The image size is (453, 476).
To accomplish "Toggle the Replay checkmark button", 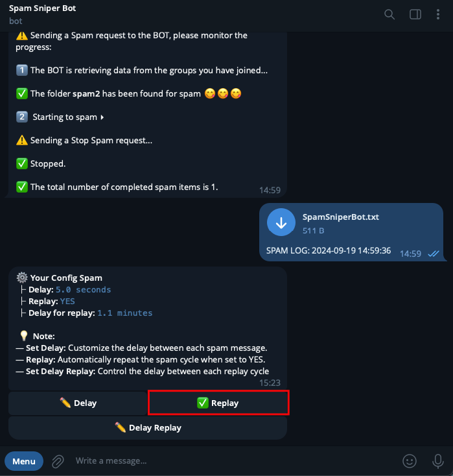I will point(218,403).
